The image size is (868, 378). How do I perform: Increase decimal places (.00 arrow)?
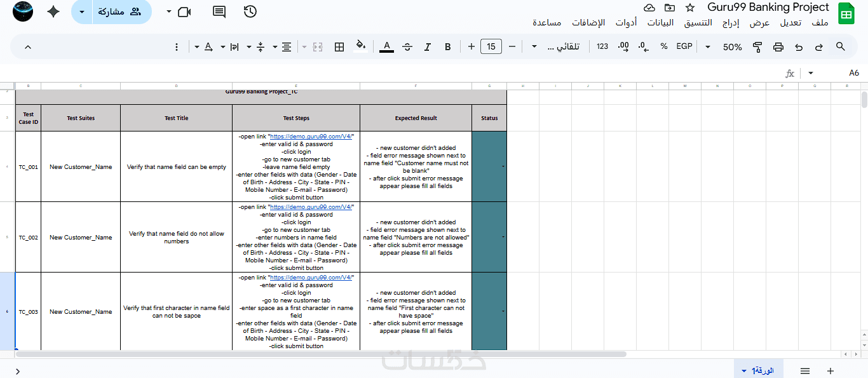click(623, 46)
